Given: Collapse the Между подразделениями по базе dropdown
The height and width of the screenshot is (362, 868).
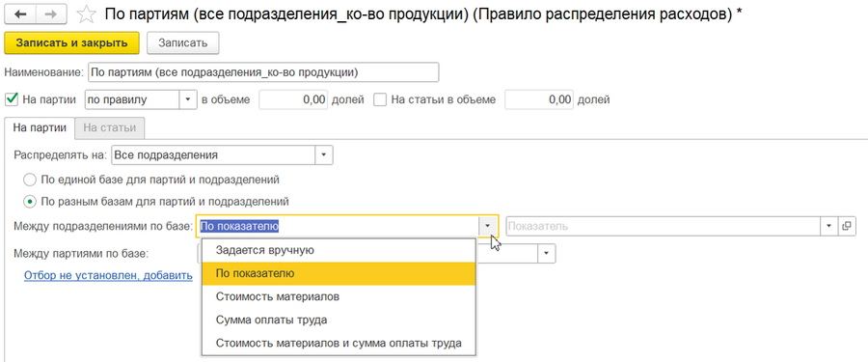Looking at the screenshot, I should tap(488, 226).
